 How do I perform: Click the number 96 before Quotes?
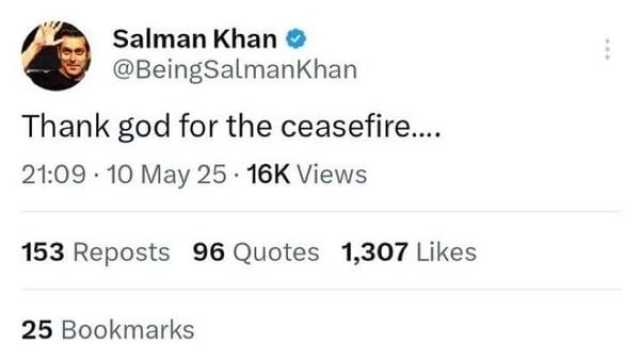tap(209, 252)
